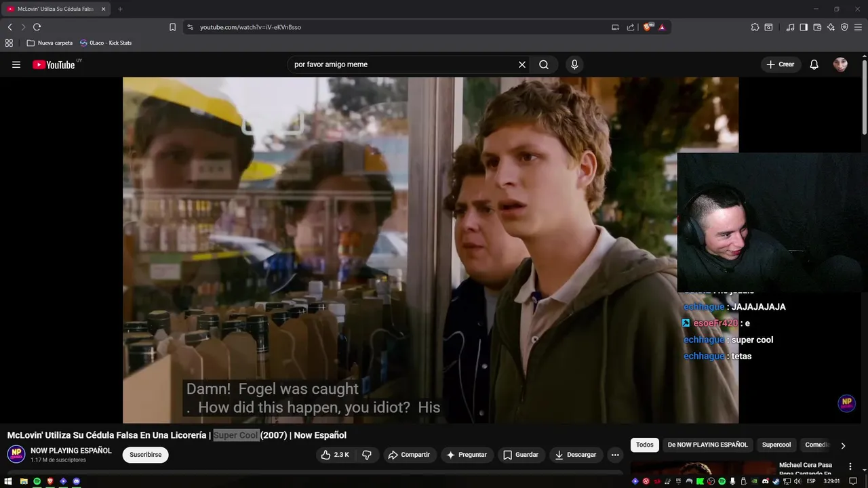The height and width of the screenshot is (488, 868).
Task: Open the YouTube guide hamburger menu
Action: [x=16, y=64]
